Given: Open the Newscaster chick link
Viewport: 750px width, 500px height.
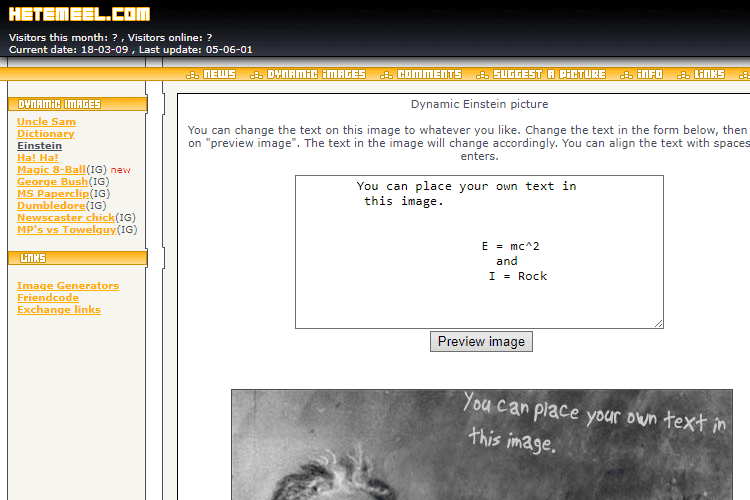Looking at the screenshot, I should click(66, 217).
